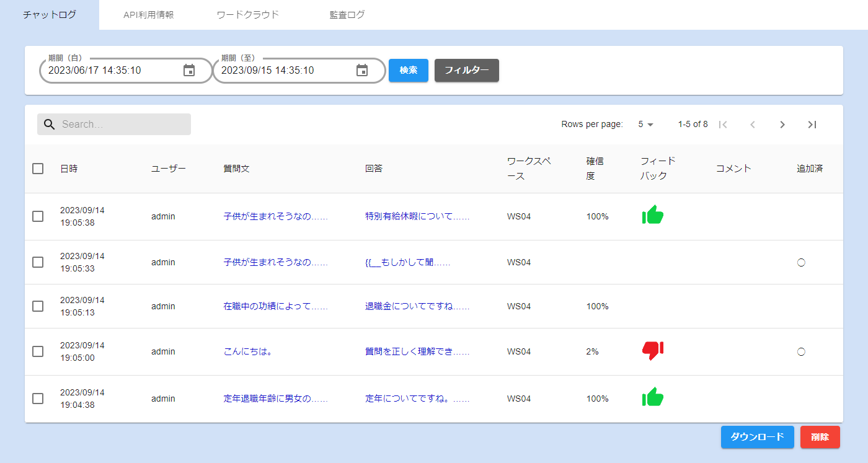868x463 pixels.
Task: Switch to the API利用情報 tab
Action: (x=149, y=15)
